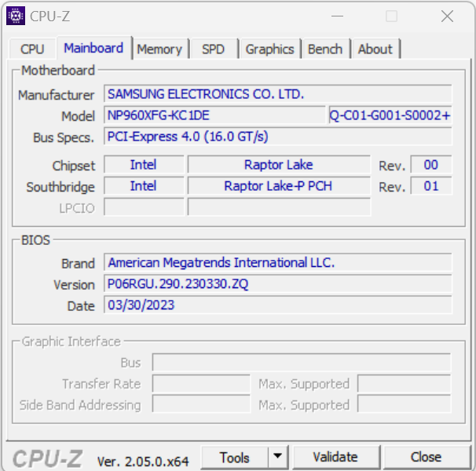Image resolution: width=476 pixels, height=471 pixels.
Task: Click the Ver. 2.05.0.x64 version text
Action: [143, 462]
